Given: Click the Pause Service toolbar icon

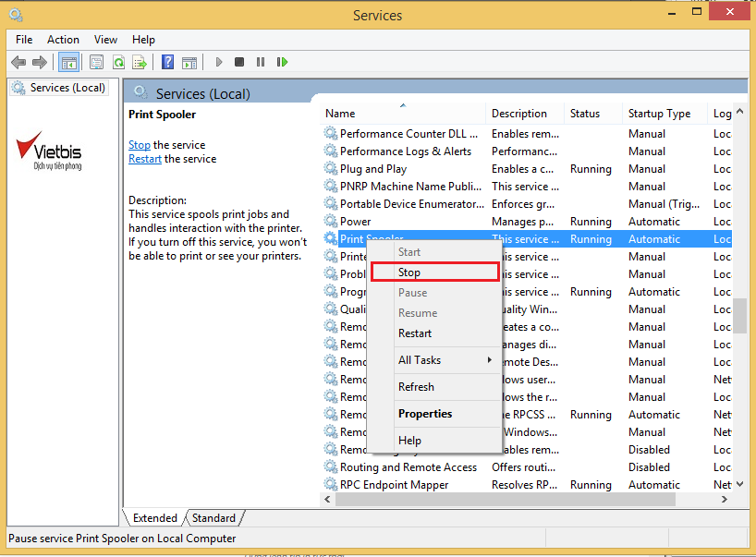Looking at the screenshot, I should click(x=261, y=62).
